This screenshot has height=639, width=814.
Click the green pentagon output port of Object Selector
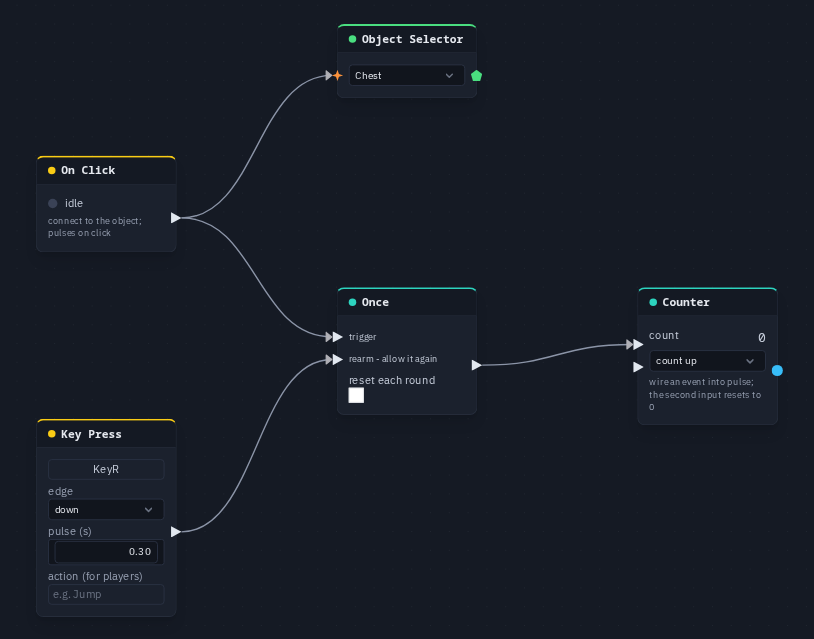tap(476, 76)
